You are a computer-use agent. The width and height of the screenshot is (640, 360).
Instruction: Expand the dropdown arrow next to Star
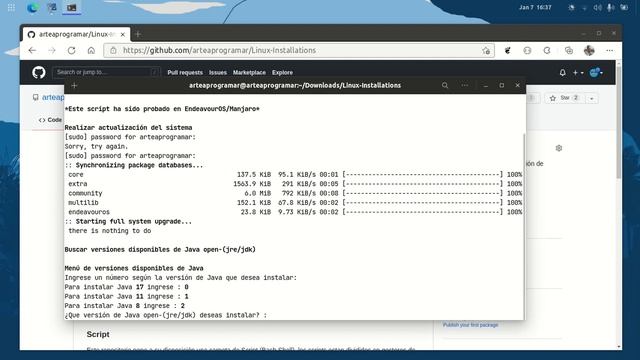(x=592, y=98)
